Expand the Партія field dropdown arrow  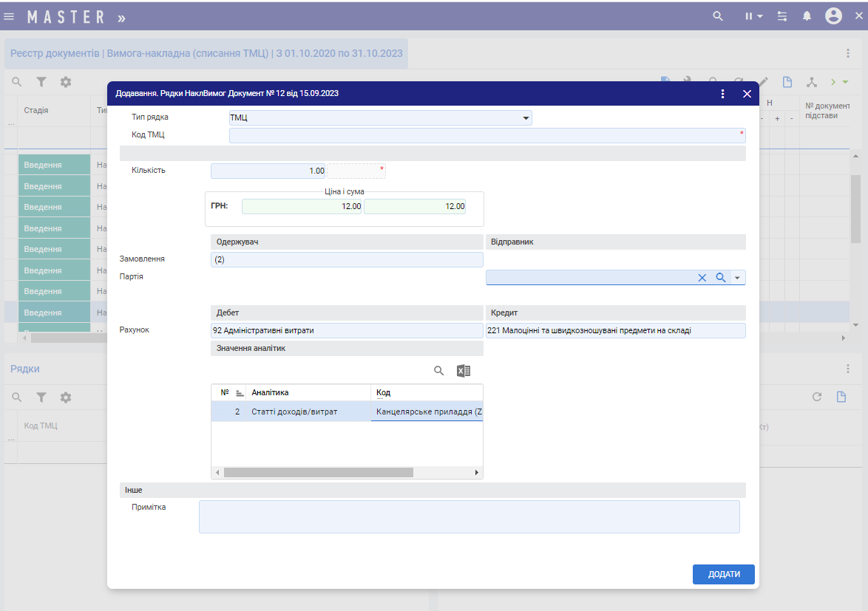pyautogui.click(x=738, y=278)
